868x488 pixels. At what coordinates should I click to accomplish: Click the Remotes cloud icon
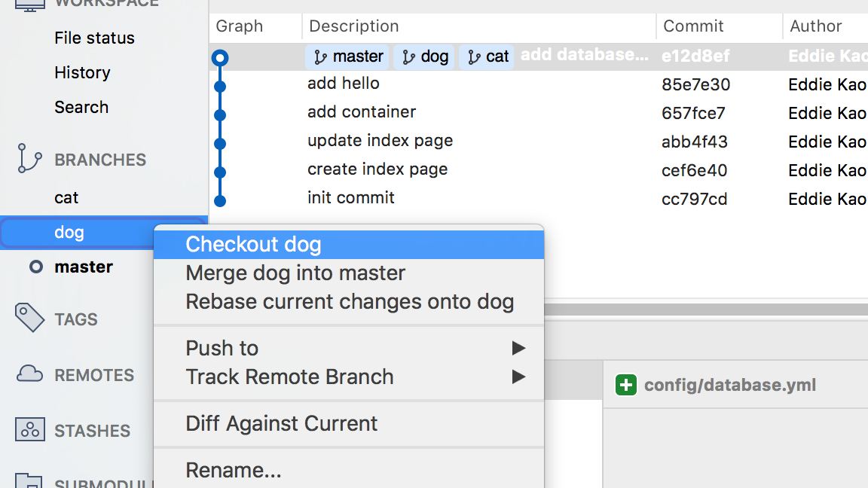pos(29,374)
